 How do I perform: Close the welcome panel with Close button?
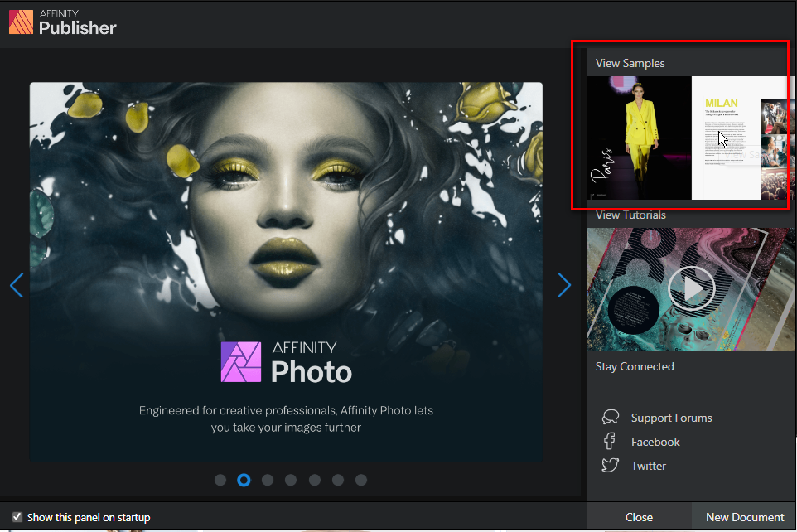[639, 517]
